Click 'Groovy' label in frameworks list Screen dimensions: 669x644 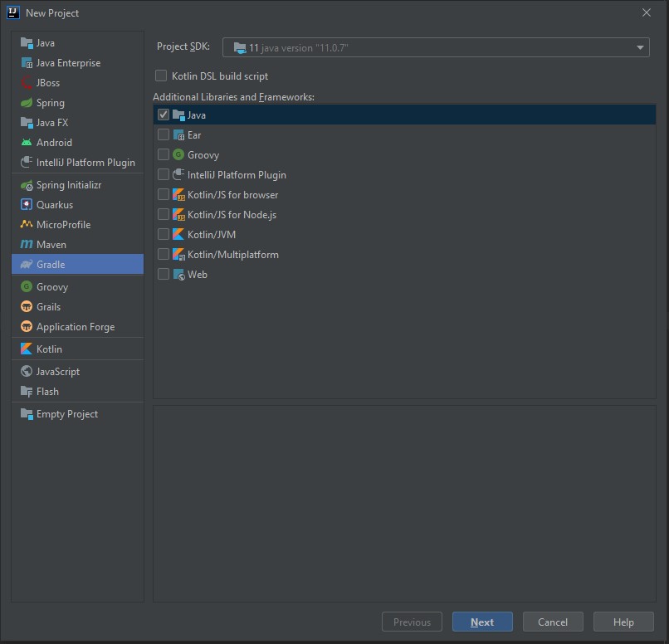203,155
